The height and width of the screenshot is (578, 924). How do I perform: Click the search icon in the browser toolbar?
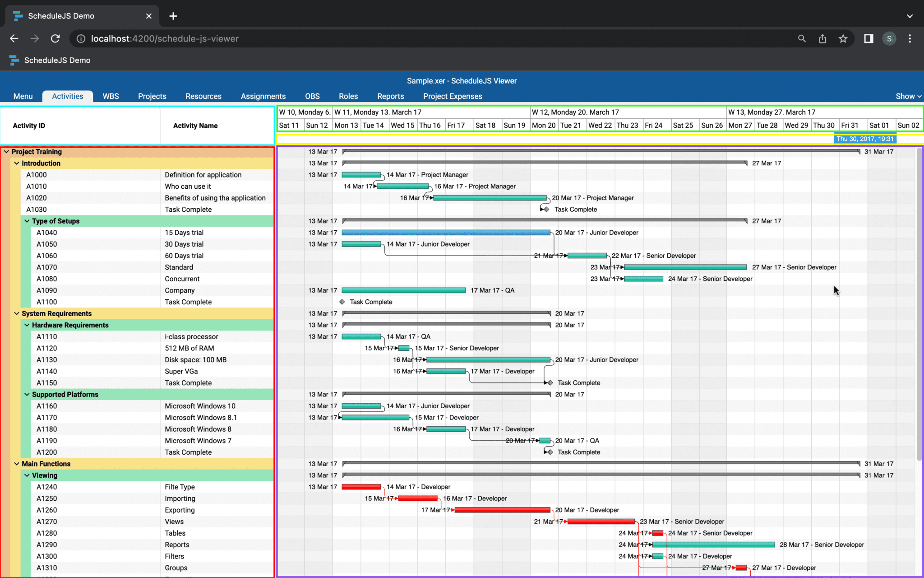point(802,38)
